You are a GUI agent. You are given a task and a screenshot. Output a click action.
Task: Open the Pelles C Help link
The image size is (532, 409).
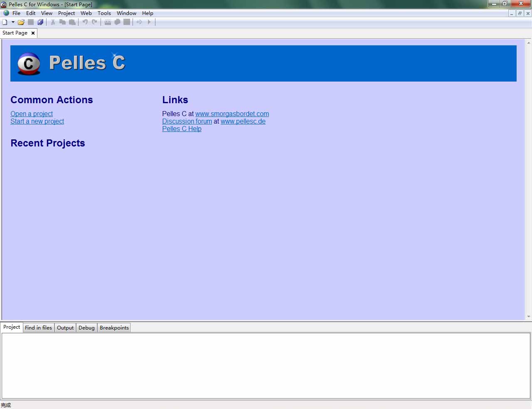[x=182, y=129]
